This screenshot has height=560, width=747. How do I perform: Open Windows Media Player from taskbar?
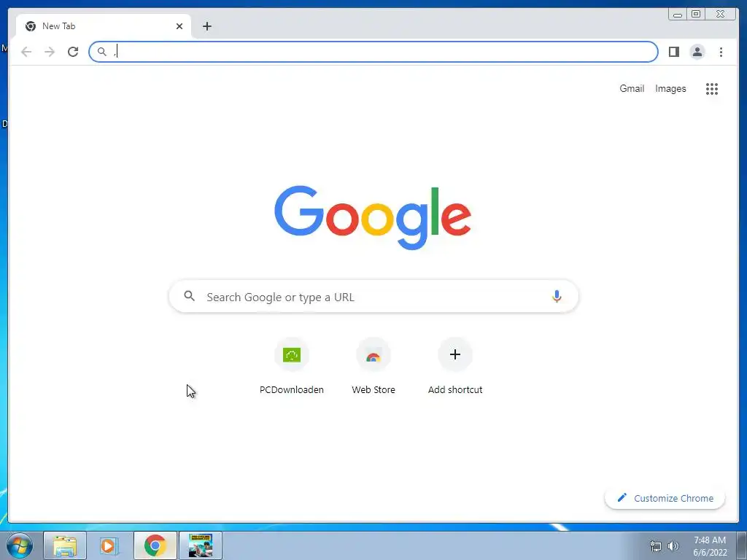click(109, 545)
